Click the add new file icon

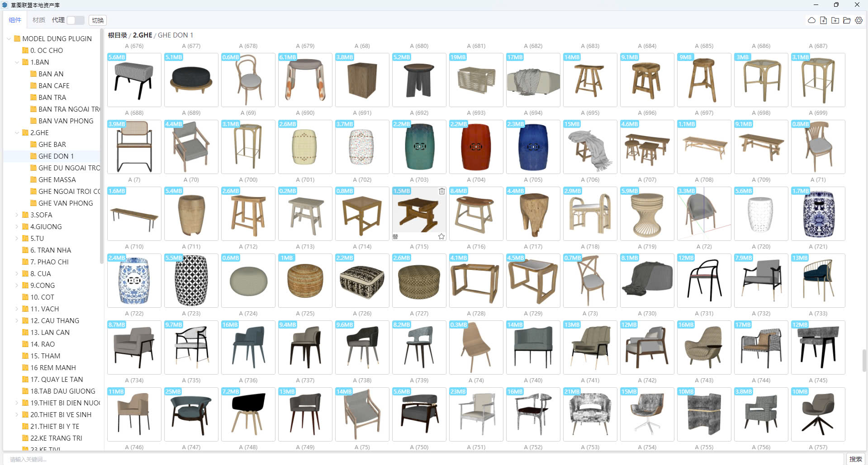pyautogui.click(x=823, y=20)
